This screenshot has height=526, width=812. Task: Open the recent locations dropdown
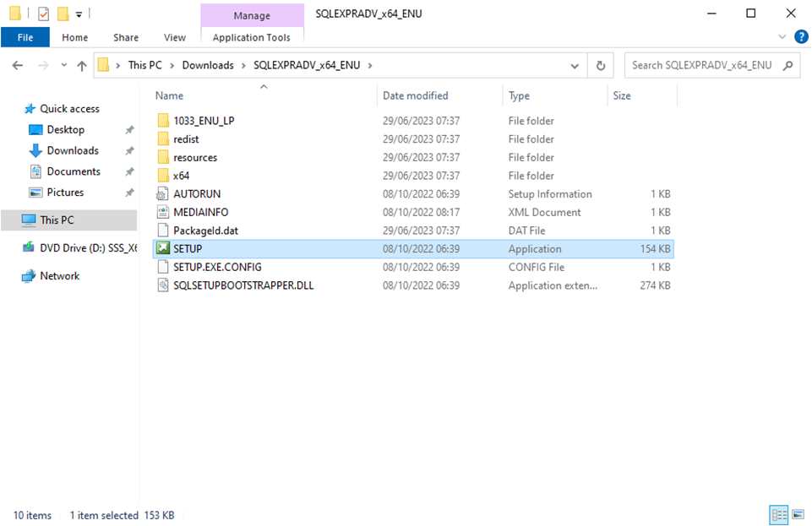click(63, 65)
